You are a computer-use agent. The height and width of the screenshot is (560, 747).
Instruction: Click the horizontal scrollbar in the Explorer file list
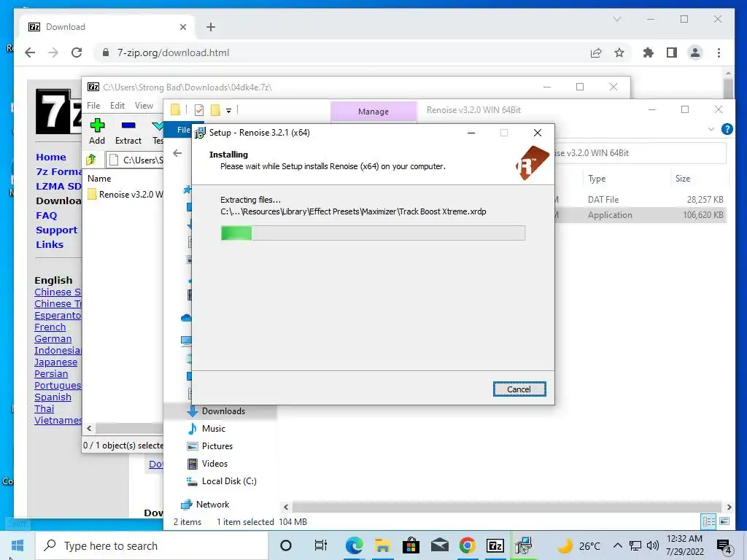coord(506,507)
